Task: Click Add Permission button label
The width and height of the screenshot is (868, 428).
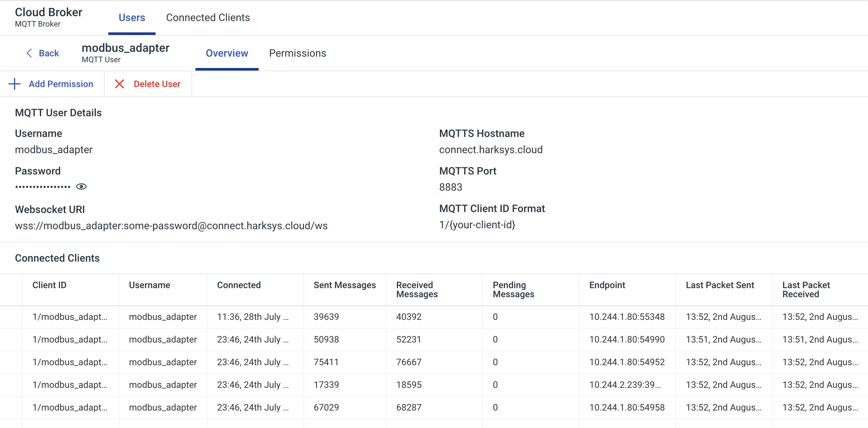Action: [61, 84]
